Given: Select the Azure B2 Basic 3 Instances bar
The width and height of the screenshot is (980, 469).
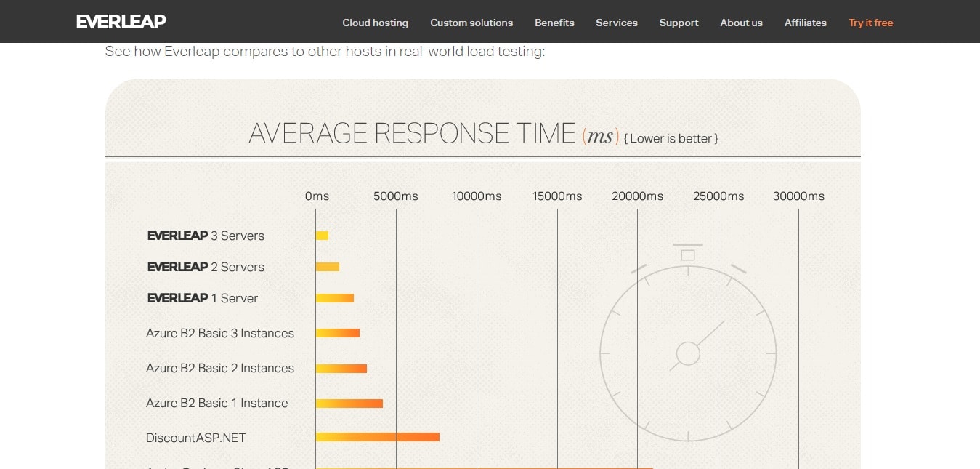Looking at the screenshot, I should click(338, 333).
